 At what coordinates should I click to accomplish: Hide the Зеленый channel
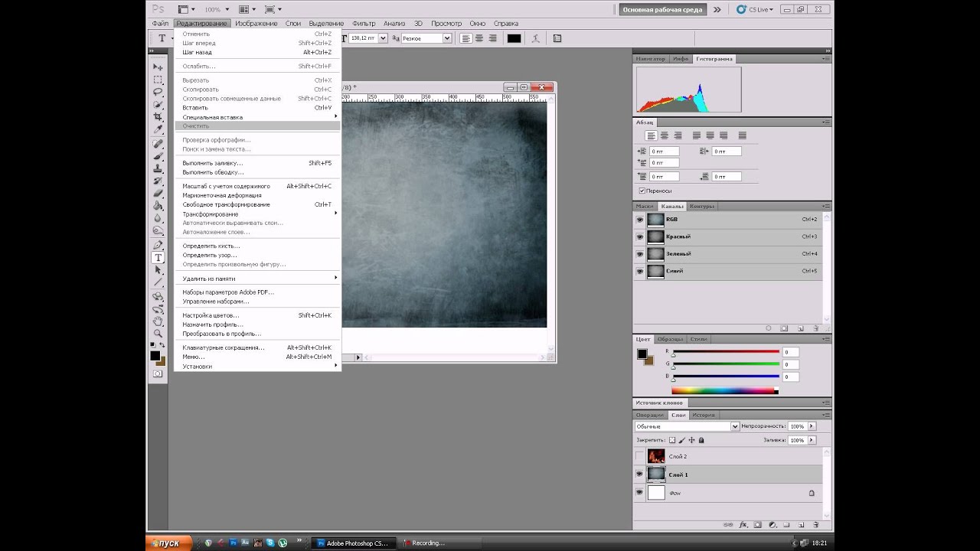(x=640, y=254)
